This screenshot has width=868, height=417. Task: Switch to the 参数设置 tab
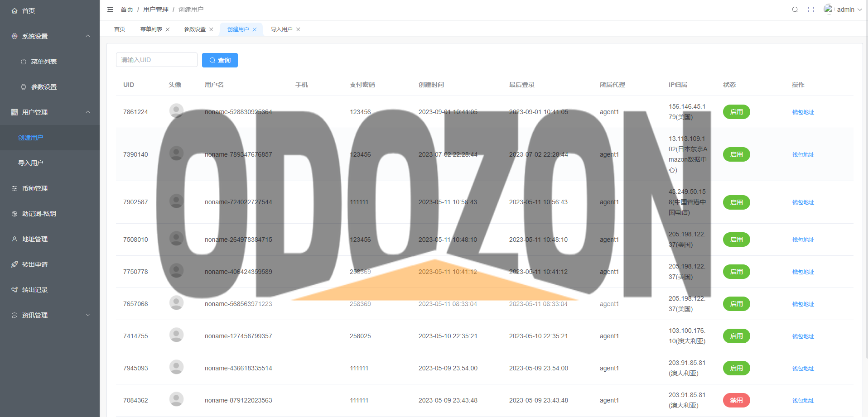[195, 29]
